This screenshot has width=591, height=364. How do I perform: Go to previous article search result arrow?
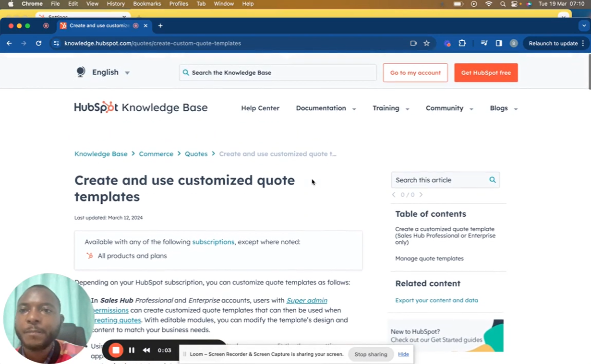394,195
